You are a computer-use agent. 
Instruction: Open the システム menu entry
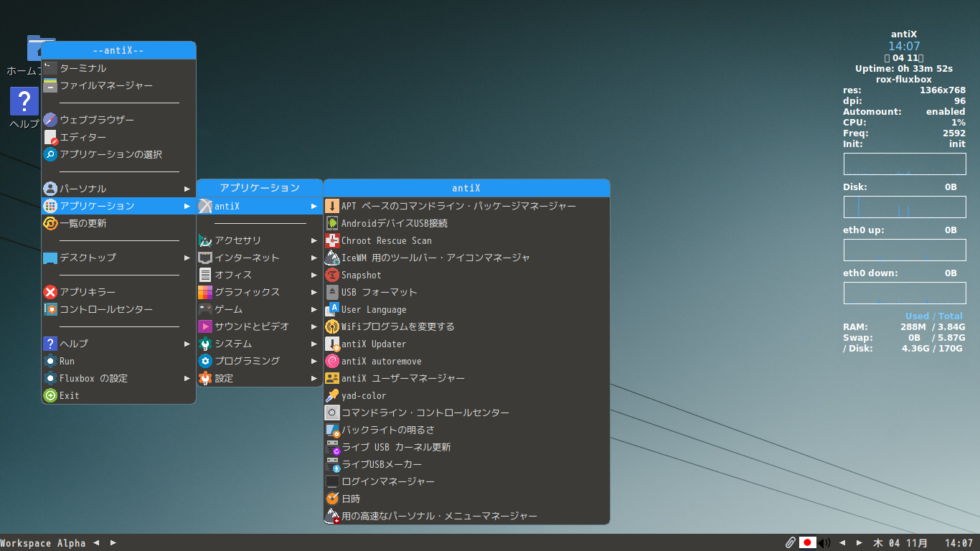tap(260, 344)
